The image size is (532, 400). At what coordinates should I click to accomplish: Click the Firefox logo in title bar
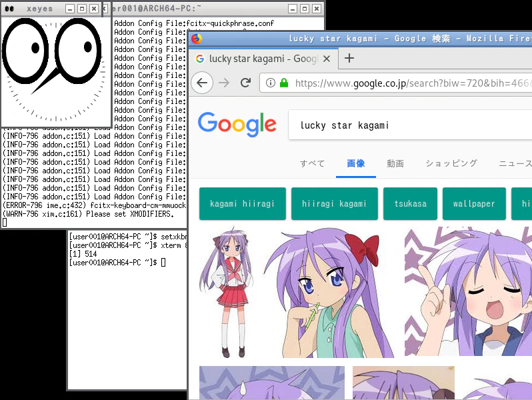[196, 39]
